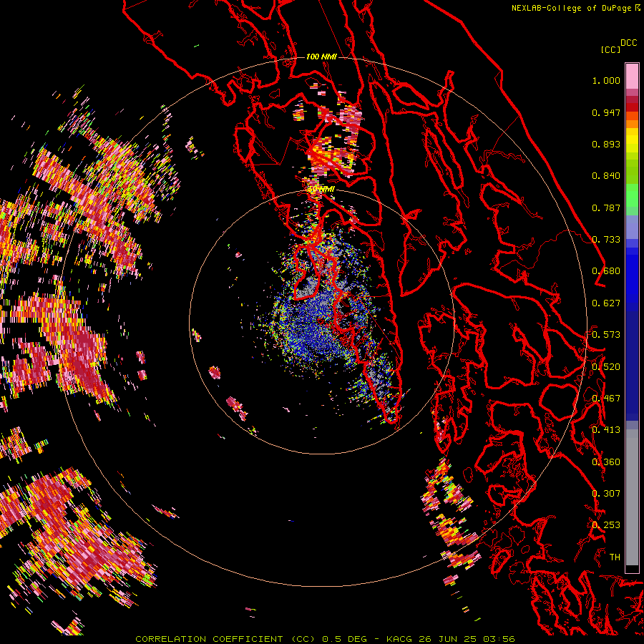Select the 0.467 scale value
644x644 pixels.
pyautogui.click(x=606, y=399)
